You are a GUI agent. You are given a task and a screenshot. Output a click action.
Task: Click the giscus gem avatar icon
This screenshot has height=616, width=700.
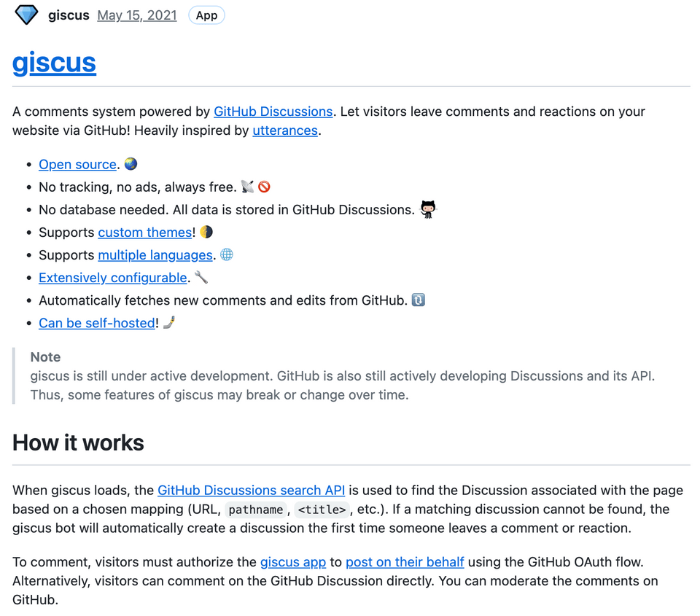point(26,15)
